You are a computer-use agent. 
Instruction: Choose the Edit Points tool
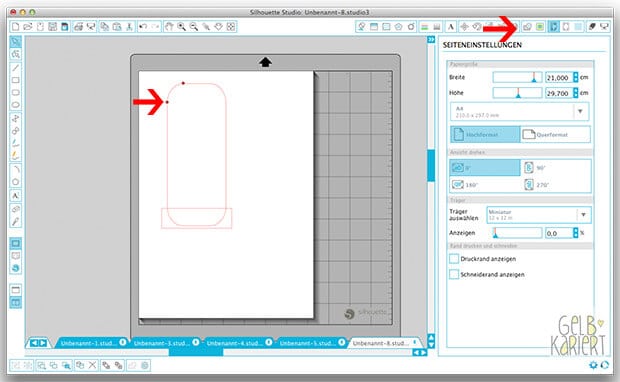15,54
